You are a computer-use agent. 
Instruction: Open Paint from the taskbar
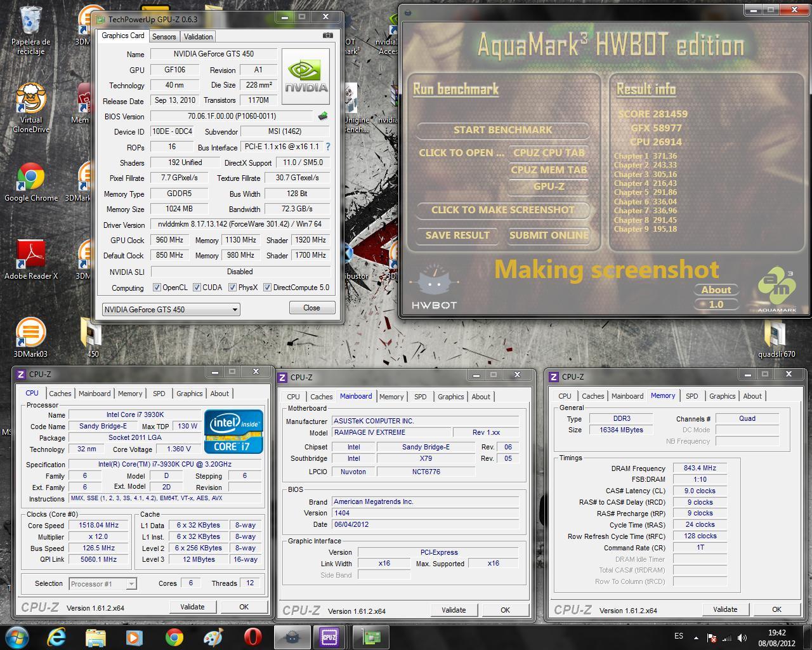(213, 637)
